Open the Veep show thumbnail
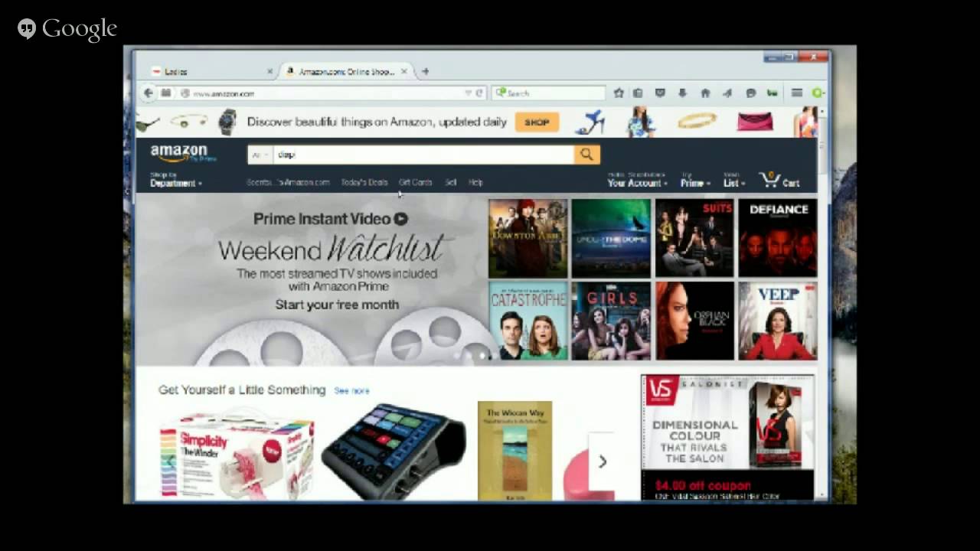Screen dimensions: 980x551 point(778,321)
